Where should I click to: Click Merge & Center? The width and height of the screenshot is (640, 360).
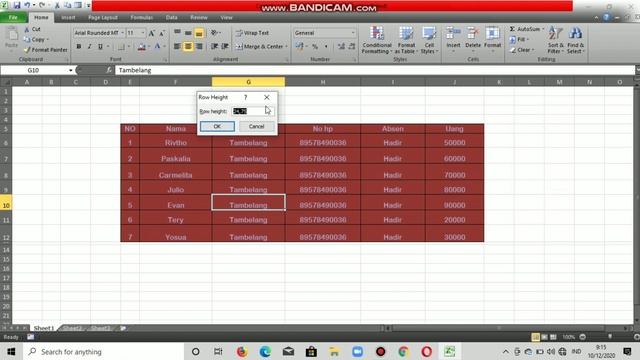tap(261, 47)
